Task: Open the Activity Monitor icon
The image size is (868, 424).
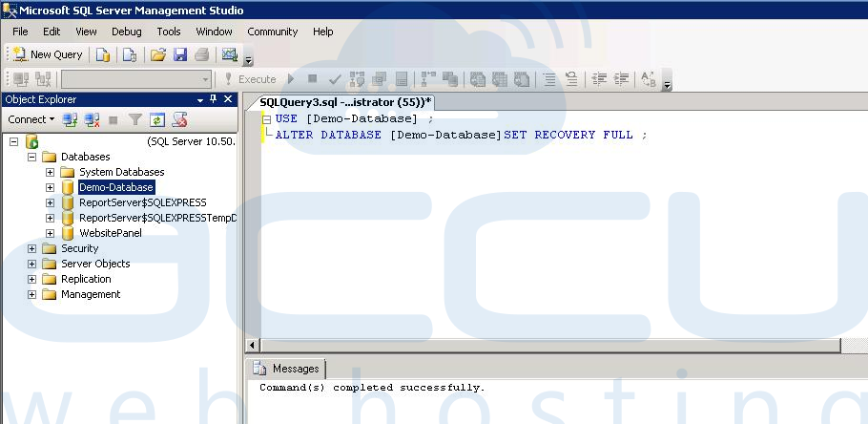Action: (229, 54)
